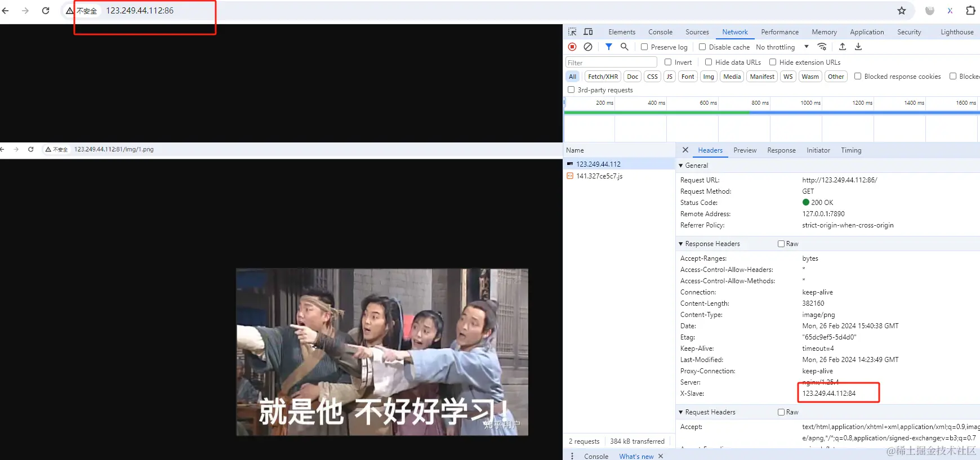The height and width of the screenshot is (460, 980).
Task: Show only CSS requests
Action: click(x=652, y=77)
